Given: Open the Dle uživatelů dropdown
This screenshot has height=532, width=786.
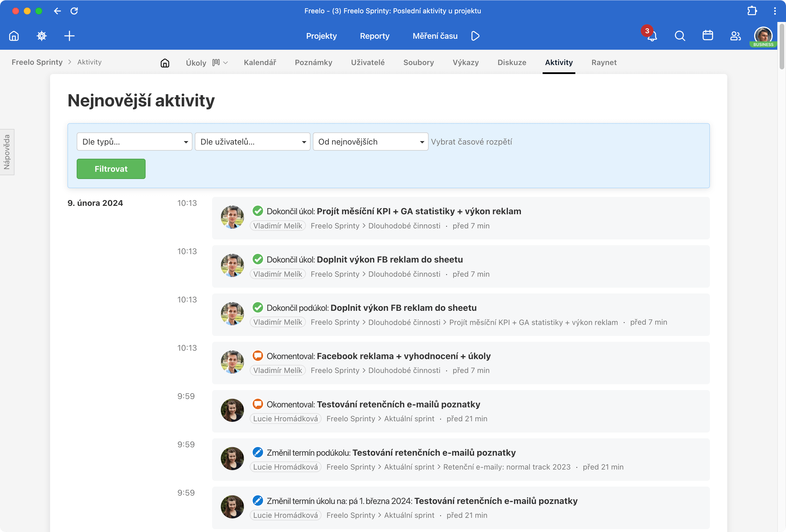Looking at the screenshot, I should (x=252, y=142).
